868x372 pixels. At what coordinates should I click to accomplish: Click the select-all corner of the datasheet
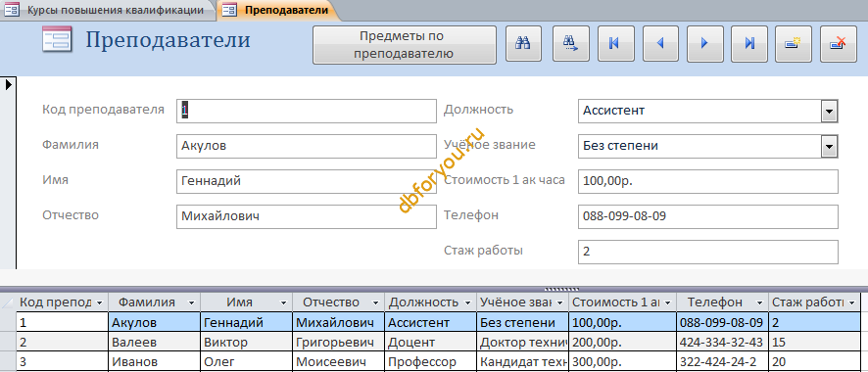(8, 302)
